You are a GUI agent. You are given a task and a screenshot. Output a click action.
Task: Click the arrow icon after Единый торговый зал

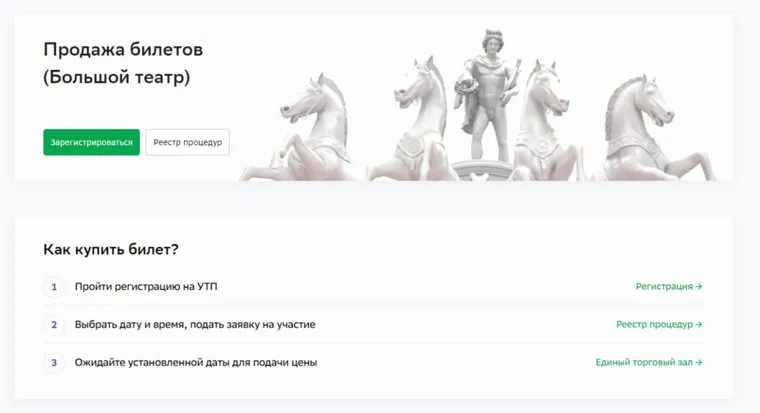[x=699, y=362]
